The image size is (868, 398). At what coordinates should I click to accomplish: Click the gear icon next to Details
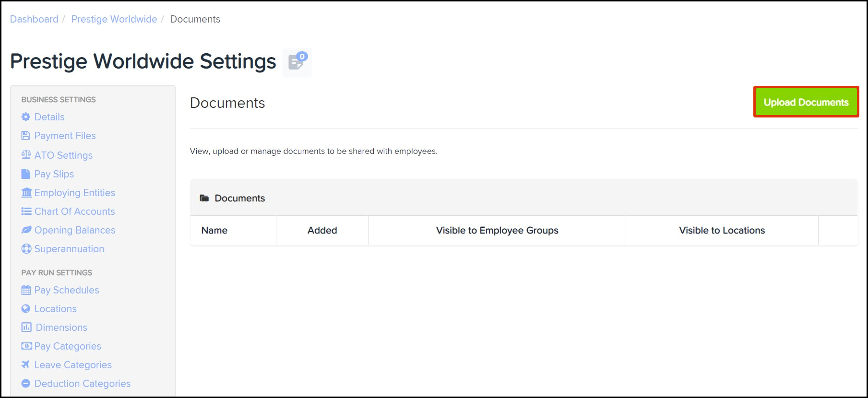point(26,117)
